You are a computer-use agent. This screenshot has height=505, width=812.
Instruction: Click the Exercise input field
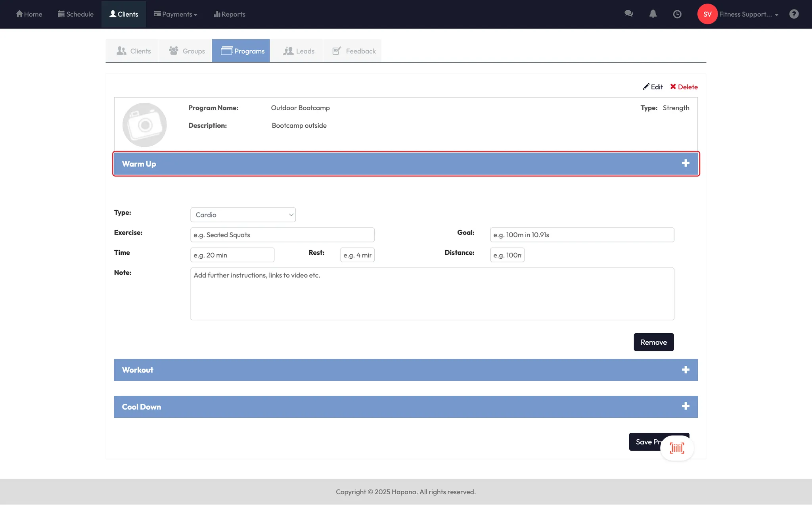tap(282, 235)
